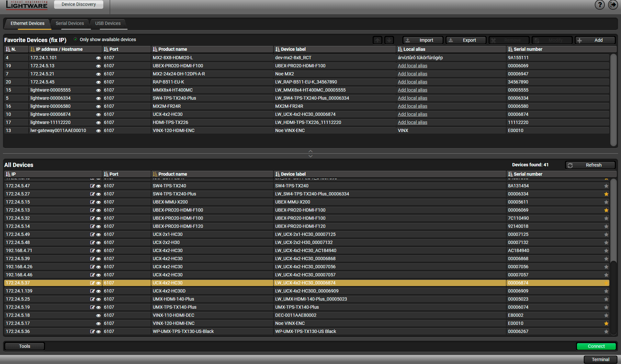Click the Import button
The width and height of the screenshot is (621, 364).
(423, 40)
